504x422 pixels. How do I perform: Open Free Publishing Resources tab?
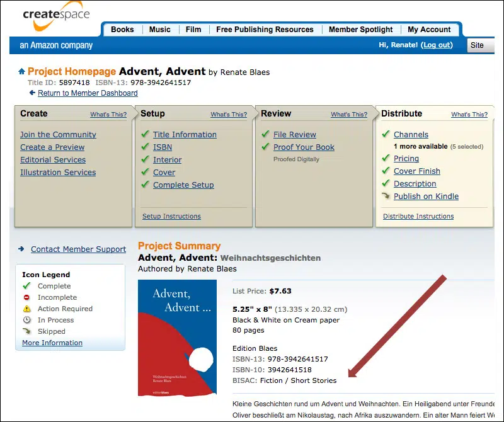[x=265, y=30]
